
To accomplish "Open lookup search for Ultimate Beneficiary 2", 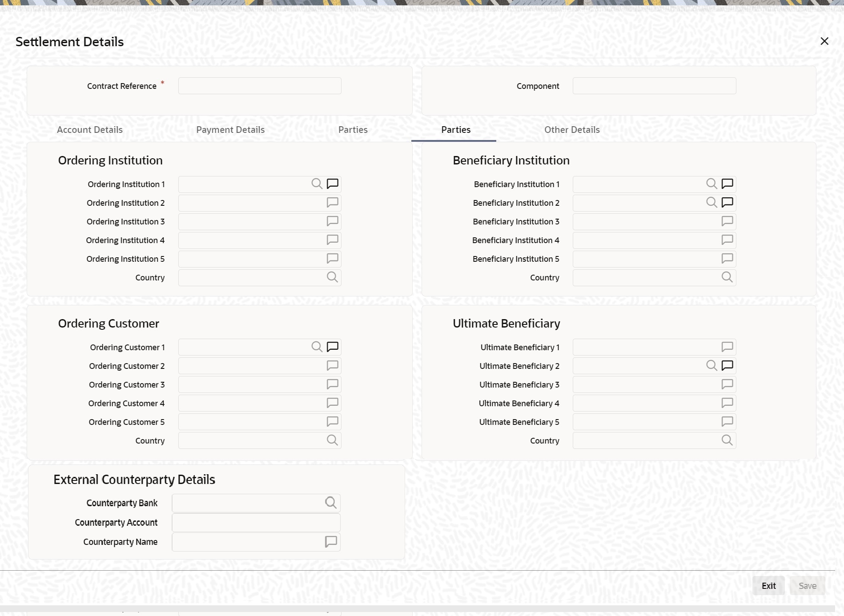I will tap(711, 366).
